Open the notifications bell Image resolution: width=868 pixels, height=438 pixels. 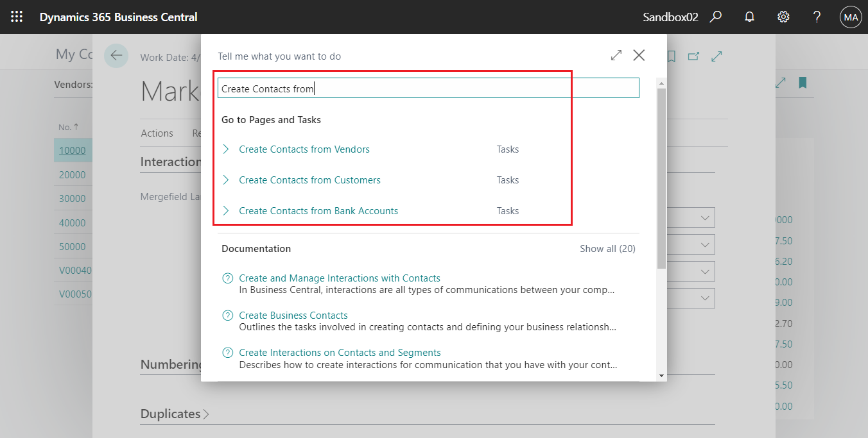[749, 17]
